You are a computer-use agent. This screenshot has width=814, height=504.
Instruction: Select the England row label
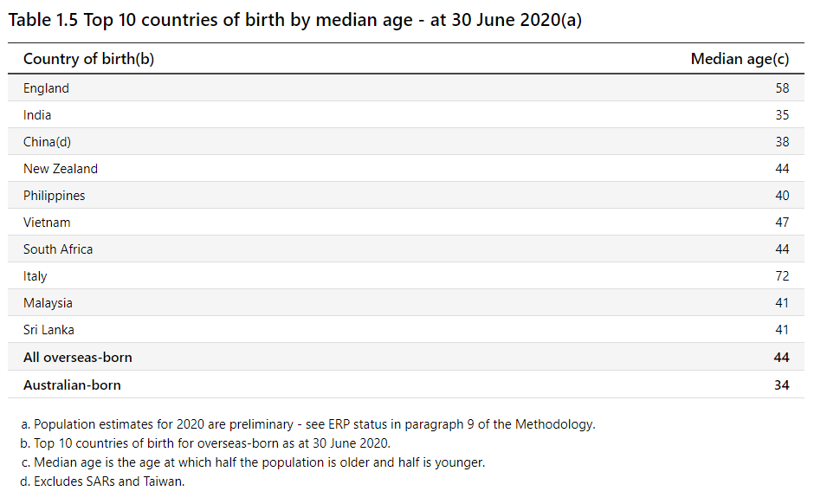[x=46, y=88]
